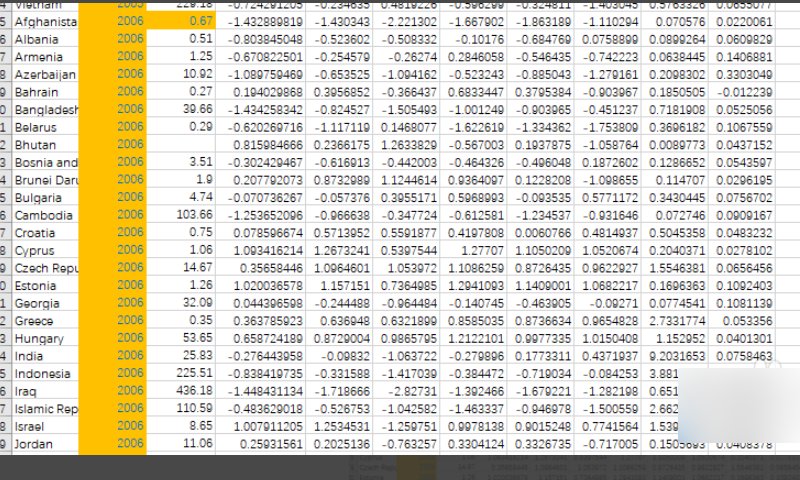Click the Armenia country cell
The height and width of the screenshot is (480, 800).
(43, 57)
